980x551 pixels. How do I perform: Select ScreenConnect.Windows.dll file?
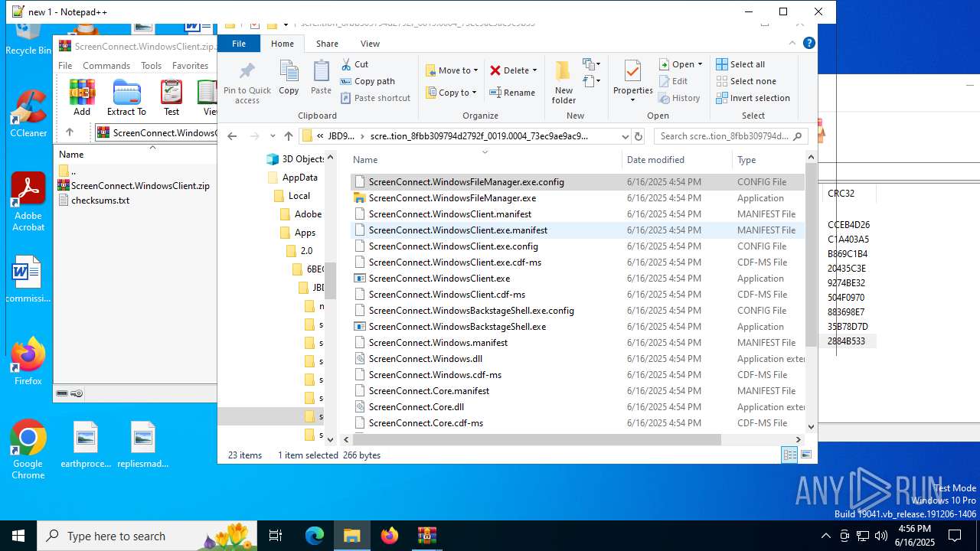click(x=426, y=359)
